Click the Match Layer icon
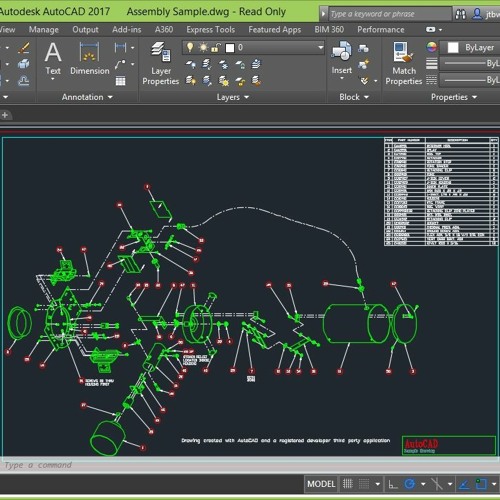Viewport: 500px width, 500px height. (x=256, y=80)
